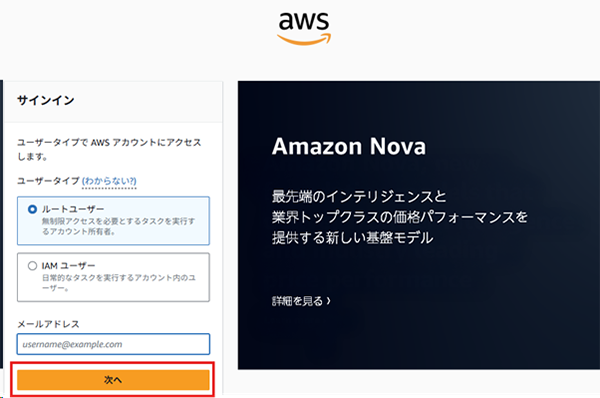This screenshot has height=398, width=600.
Task: Click the サインイン panel heading
Action: click(46, 100)
